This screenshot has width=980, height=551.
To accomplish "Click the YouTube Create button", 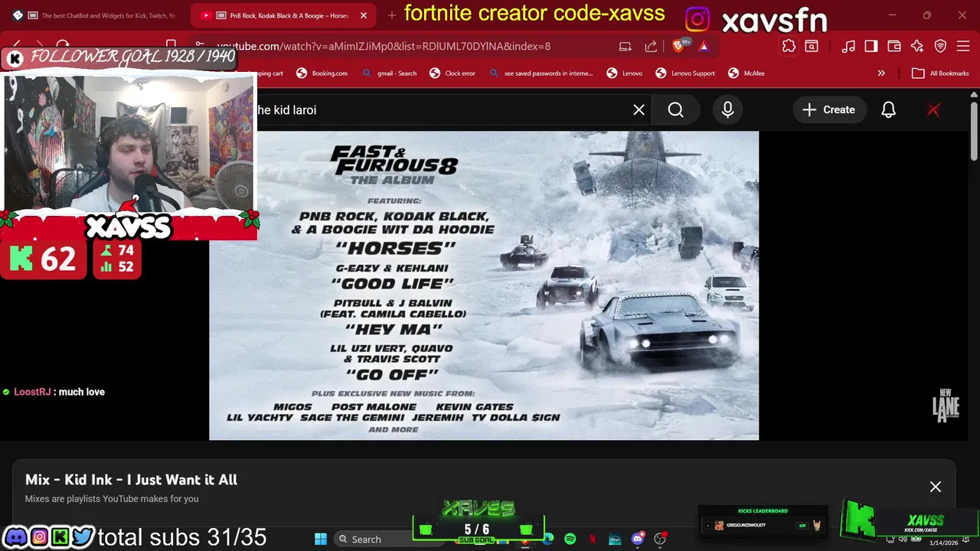I will (x=828, y=110).
